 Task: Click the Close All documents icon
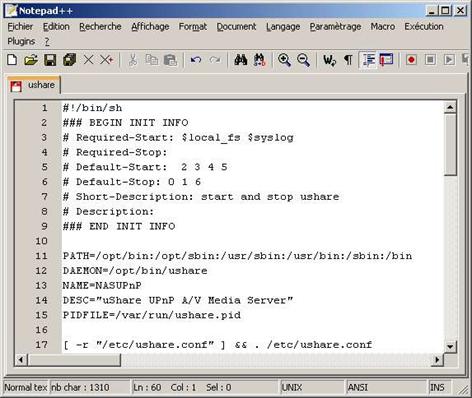[107, 60]
